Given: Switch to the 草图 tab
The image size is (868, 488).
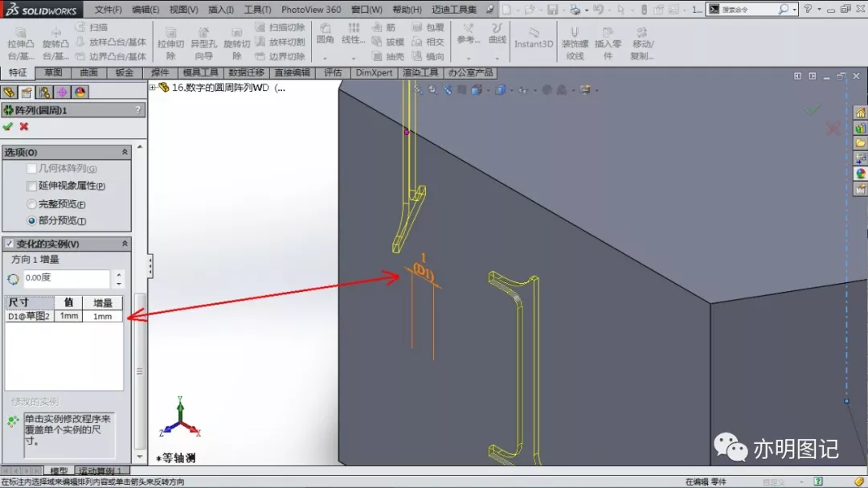Looking at the screenshot, I should point(53,72).
